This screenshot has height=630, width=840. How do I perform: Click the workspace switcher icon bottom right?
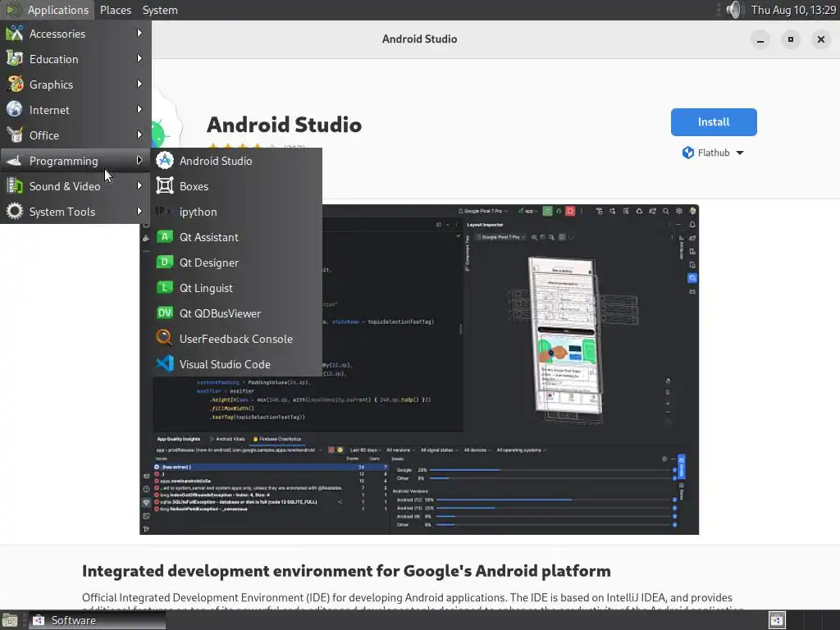pyautogui.click(x=778, y=620)
